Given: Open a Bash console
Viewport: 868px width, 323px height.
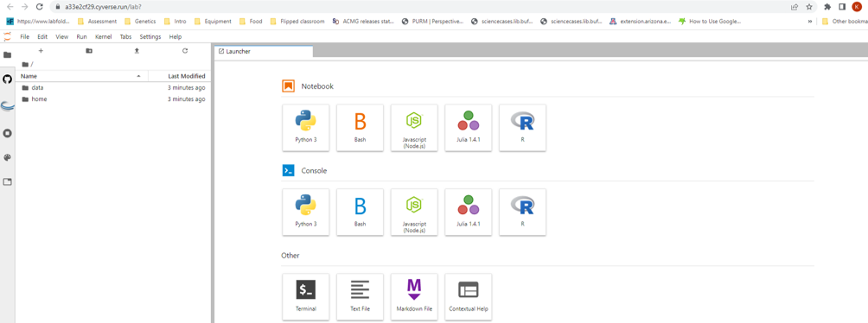Looking at the screenshot, I should tap(360, 212).
